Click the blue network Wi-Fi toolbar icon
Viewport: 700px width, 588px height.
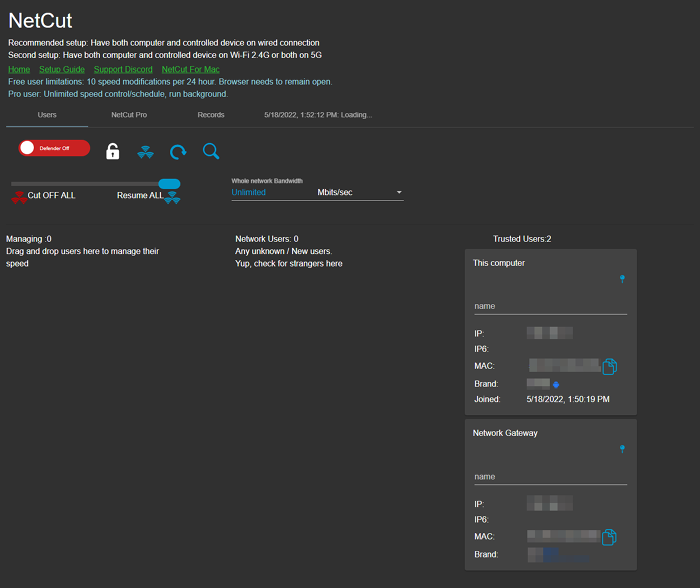(146, 152)
